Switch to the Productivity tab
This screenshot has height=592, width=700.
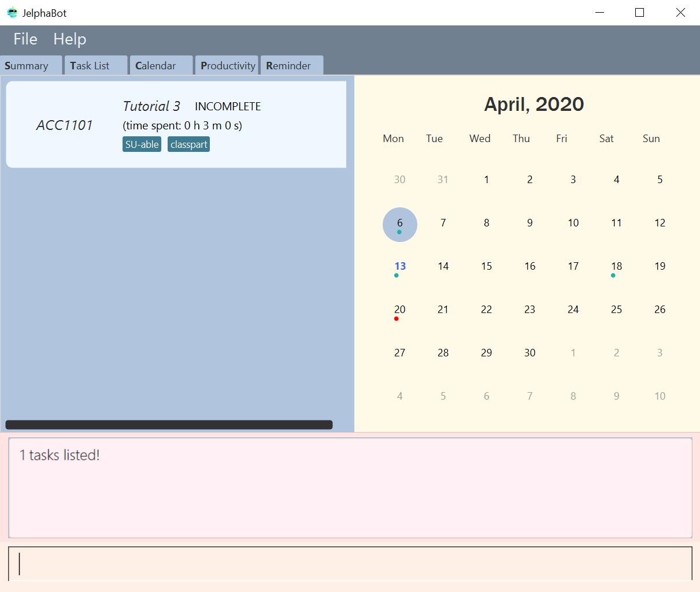[x=228, y=65]
